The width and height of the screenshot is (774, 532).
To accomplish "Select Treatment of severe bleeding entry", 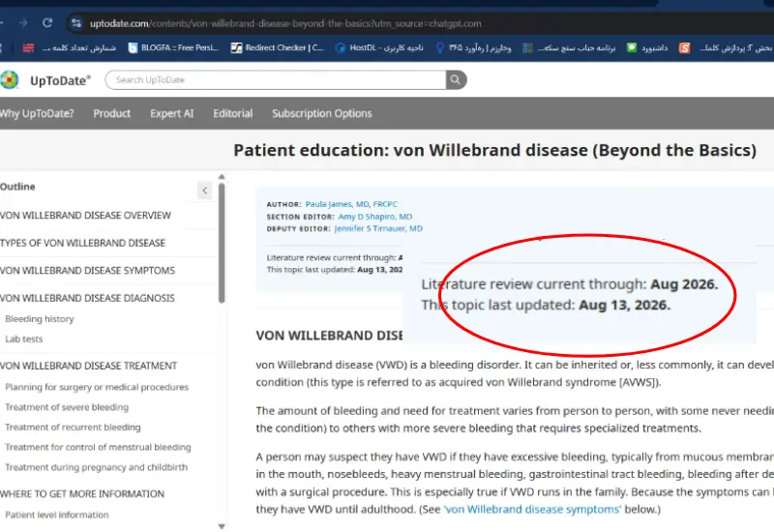I will click(67, 407).
